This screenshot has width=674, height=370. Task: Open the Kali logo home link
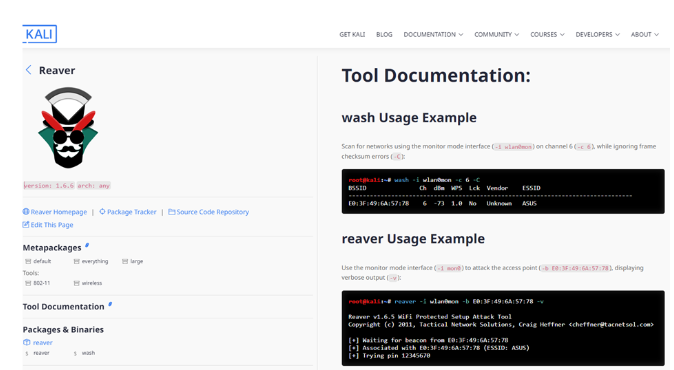click(x=40, y=34)
